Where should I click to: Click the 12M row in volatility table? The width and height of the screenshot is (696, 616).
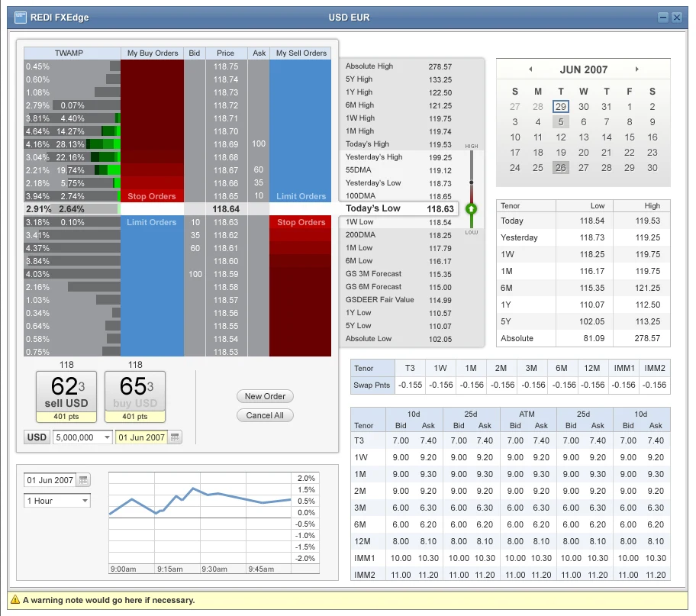pos(511,541)
